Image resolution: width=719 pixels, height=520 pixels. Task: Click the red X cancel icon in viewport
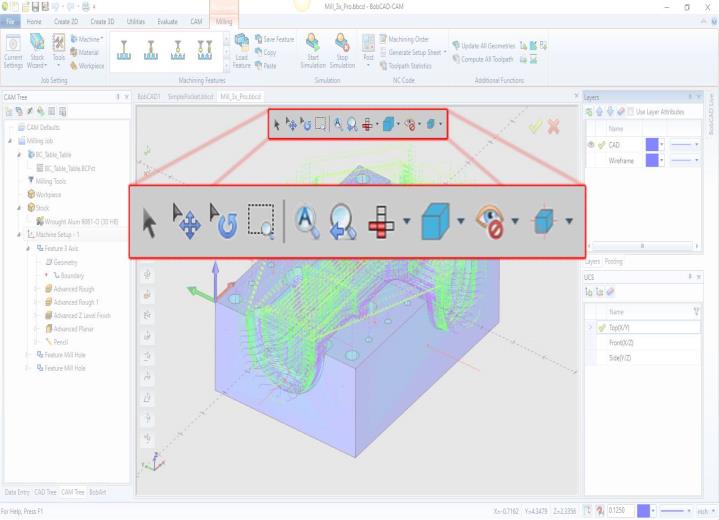tap(553, 126)
